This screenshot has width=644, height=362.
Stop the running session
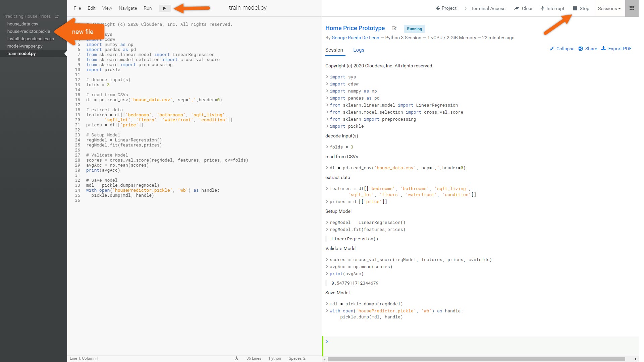click(581, 8)
